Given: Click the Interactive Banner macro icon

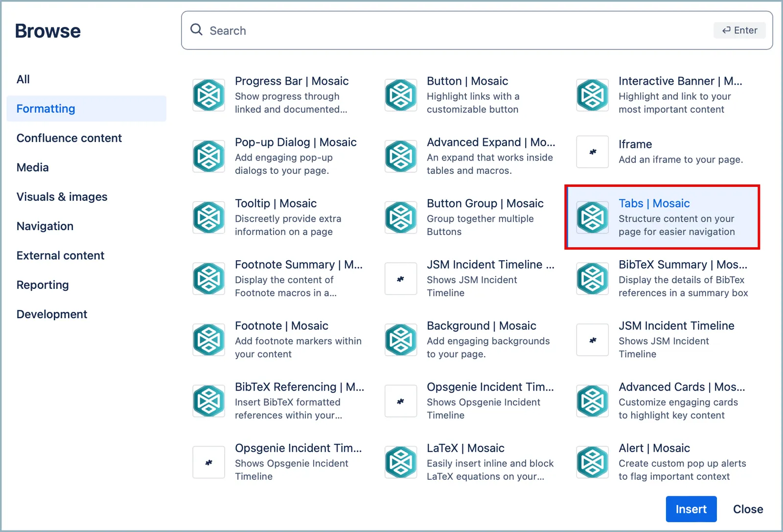Looking at the screenshot, I should tap(593, 95).
